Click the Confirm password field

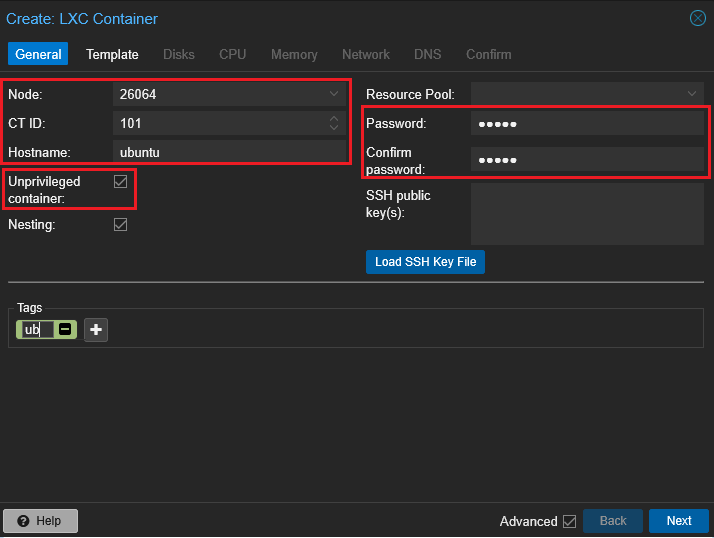pyautogui.click(x=587, y=160)
